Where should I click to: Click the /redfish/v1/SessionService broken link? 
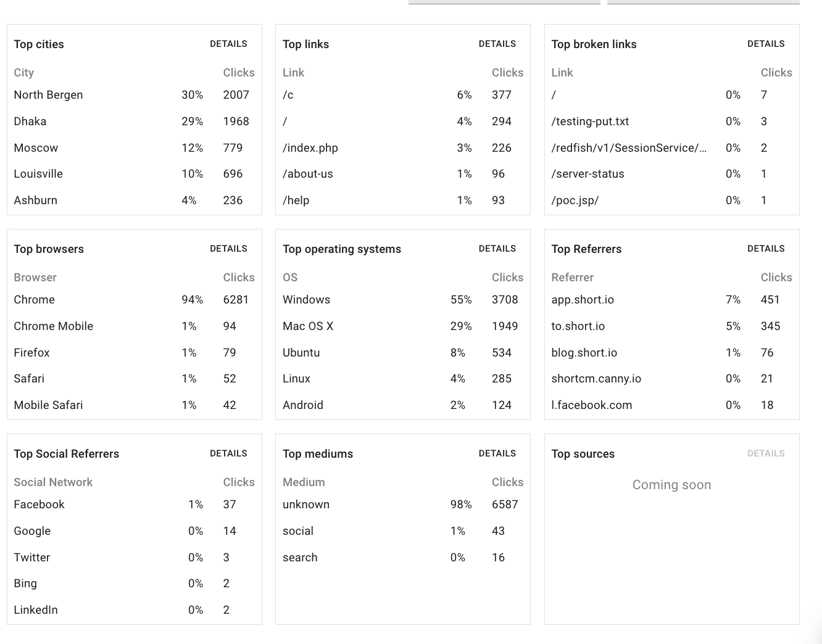(x=629, y=148)
